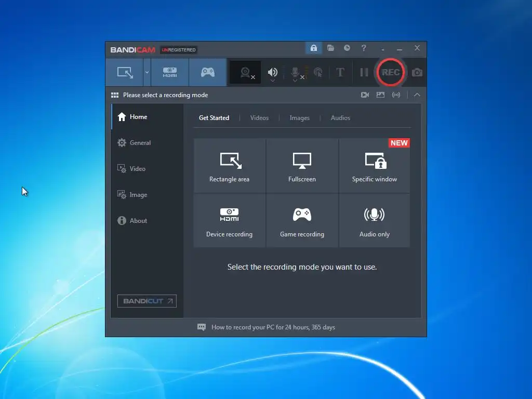Choose Fullscreen recording tile
This screenshot has width=532, height=399.
(302, 166)
